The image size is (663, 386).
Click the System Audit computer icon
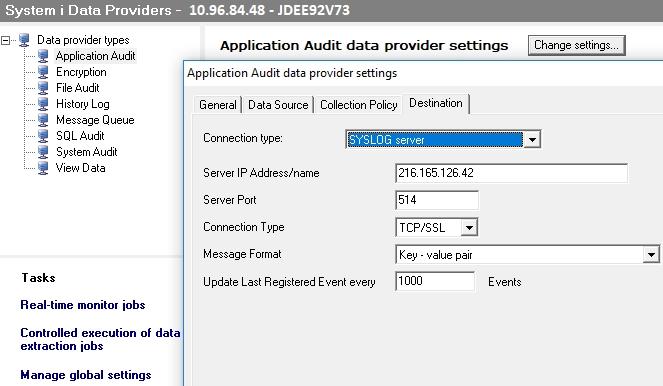(43, 152)
